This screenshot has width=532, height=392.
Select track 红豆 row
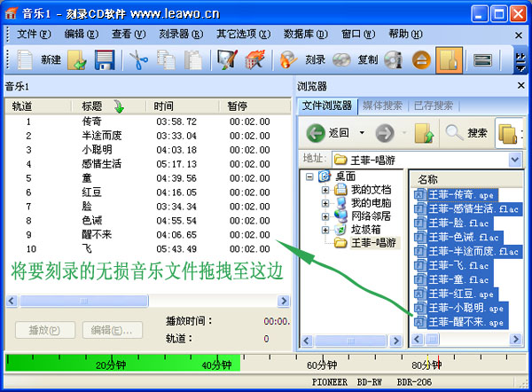(147, 192)
